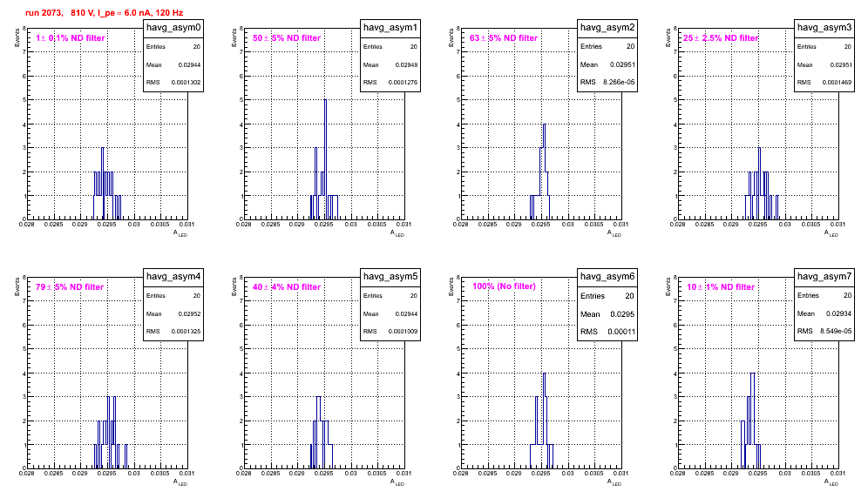The image size is (868, 498).
Task: Select the havg_asym7 stats box title
Action: [824, 276]
